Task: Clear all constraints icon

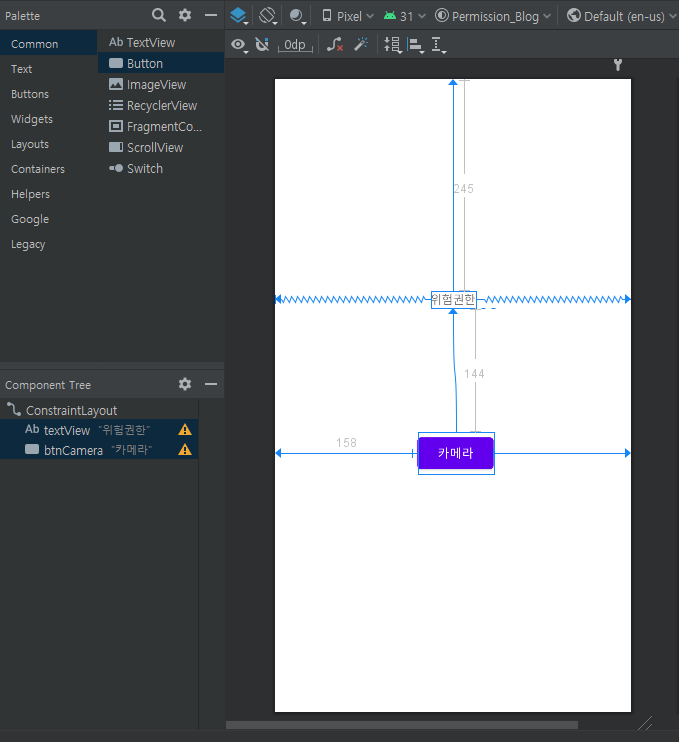Action: [335, 44]
